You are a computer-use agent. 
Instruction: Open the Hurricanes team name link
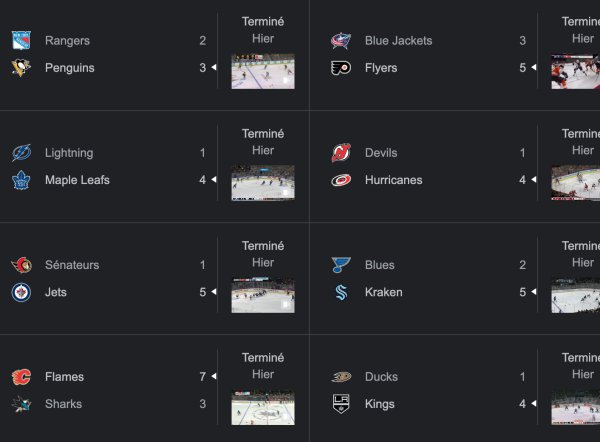pos(393,180)
